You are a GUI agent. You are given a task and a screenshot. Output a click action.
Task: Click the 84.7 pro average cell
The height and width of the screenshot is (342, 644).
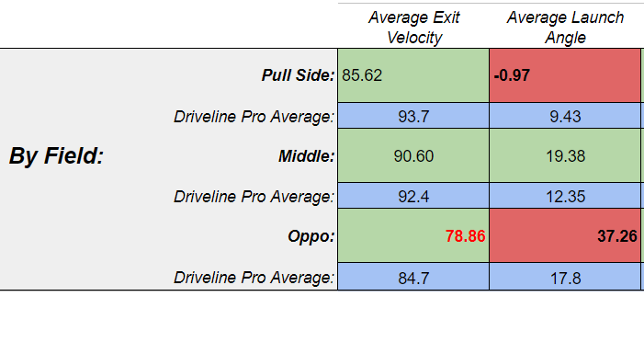(x=413, y=277)
